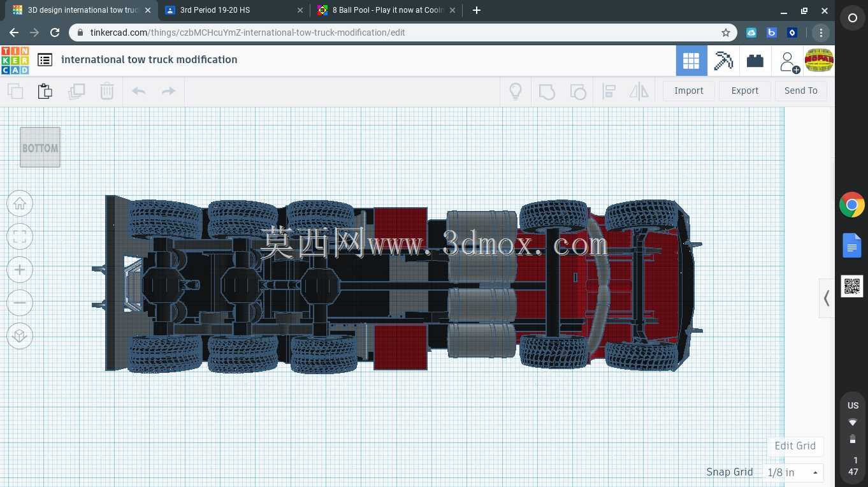Select the 3D design grid view icon
This screenshot has height=487, width=868.
coord(691,61)
